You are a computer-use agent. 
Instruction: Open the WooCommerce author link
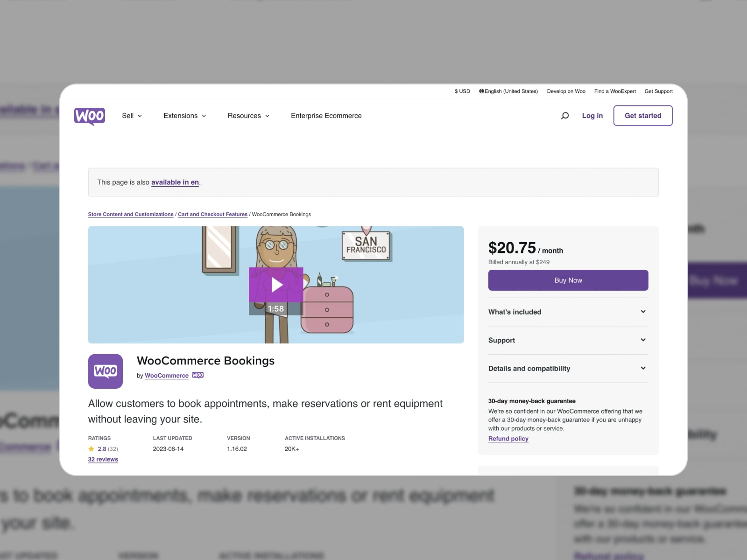point(167,376)
